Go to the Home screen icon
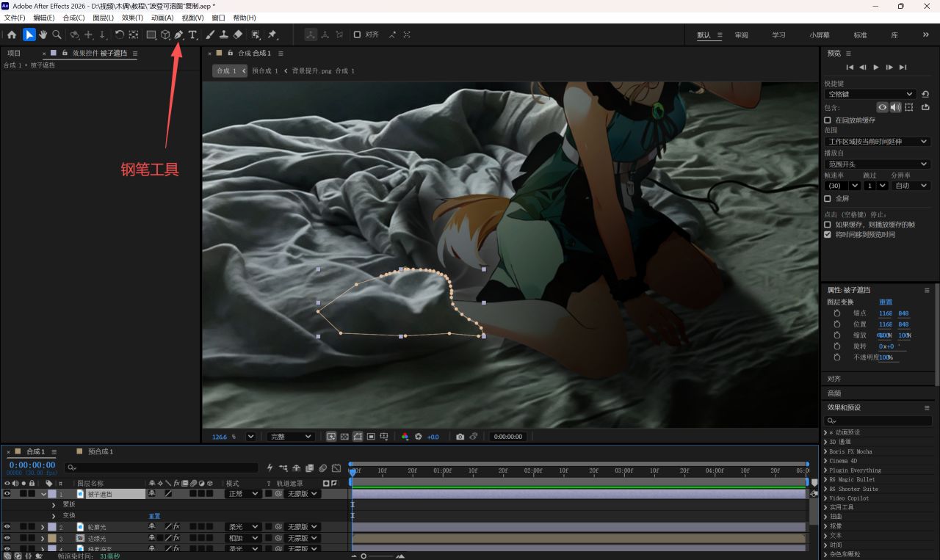940x560 pixels. (x=12, y=34)
